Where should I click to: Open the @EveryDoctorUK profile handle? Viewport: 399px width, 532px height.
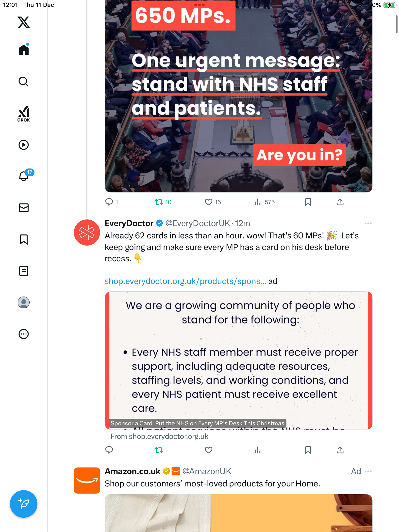tap(198, 223)
